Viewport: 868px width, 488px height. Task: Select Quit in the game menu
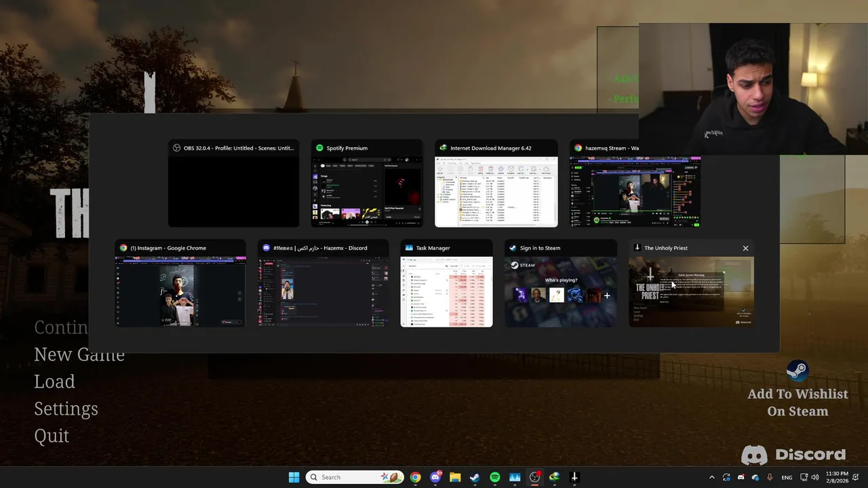coord(52,436)
